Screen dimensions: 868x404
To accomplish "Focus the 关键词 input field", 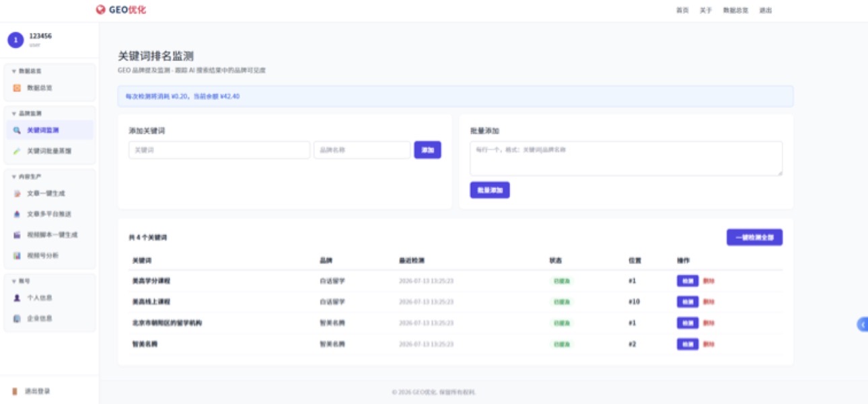I will click(219, 150).
